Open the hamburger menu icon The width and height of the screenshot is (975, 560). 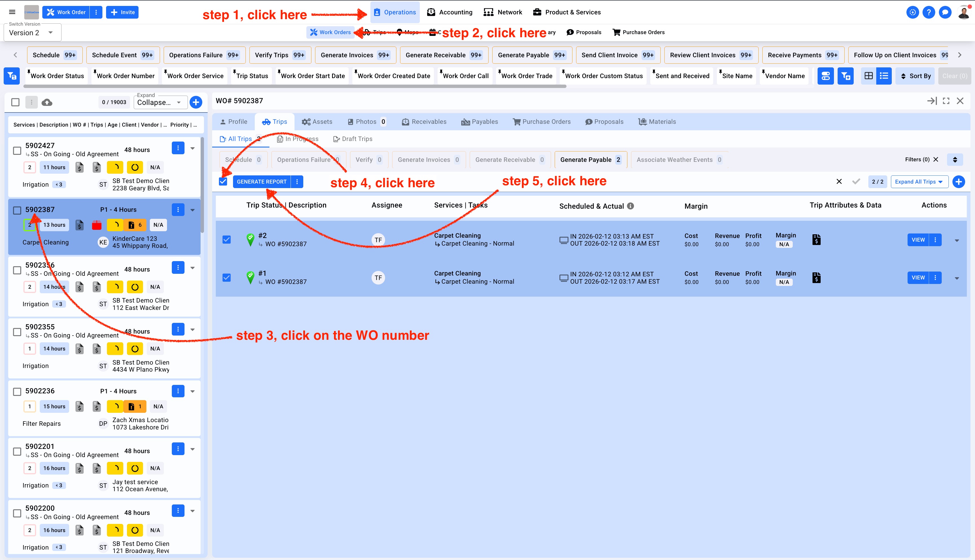pyautogui.click(x=12, y=12)
